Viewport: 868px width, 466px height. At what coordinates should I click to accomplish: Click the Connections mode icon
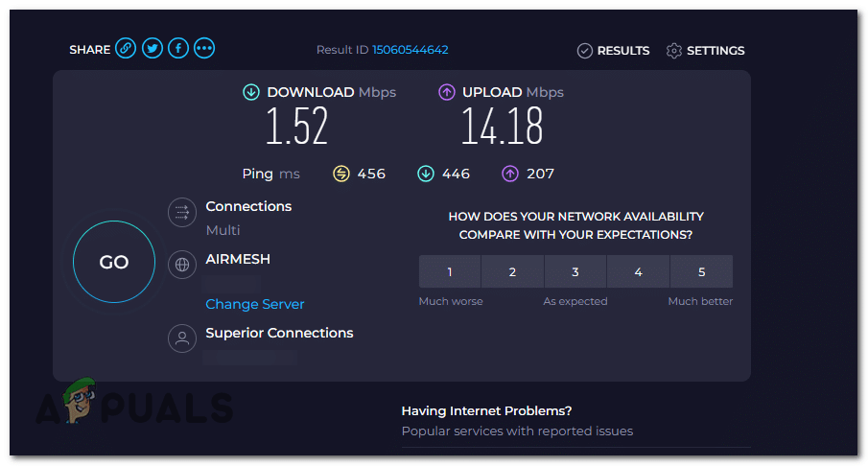click(x=181, y=212)
